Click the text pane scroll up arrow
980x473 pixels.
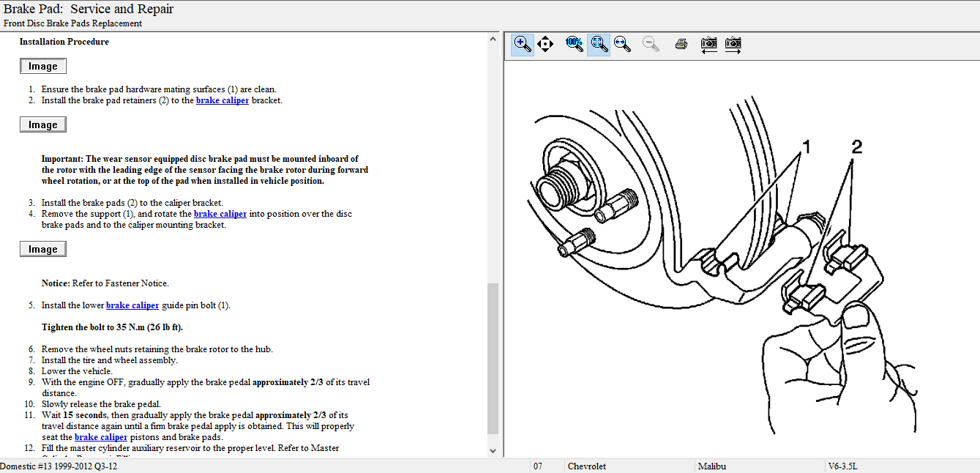[x=493, y=38]
